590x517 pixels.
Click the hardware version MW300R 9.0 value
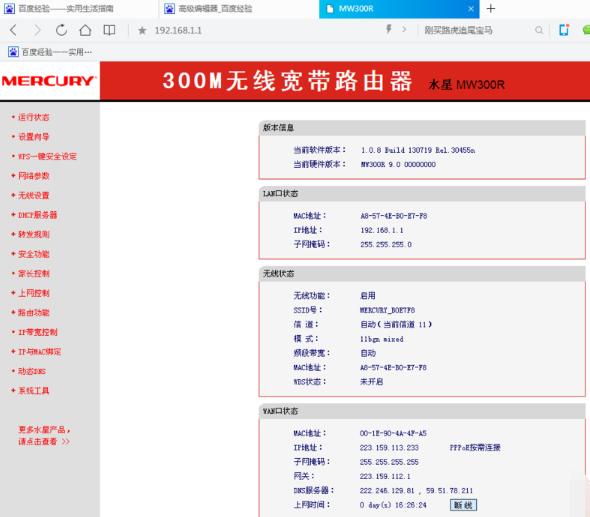point(398,164)
